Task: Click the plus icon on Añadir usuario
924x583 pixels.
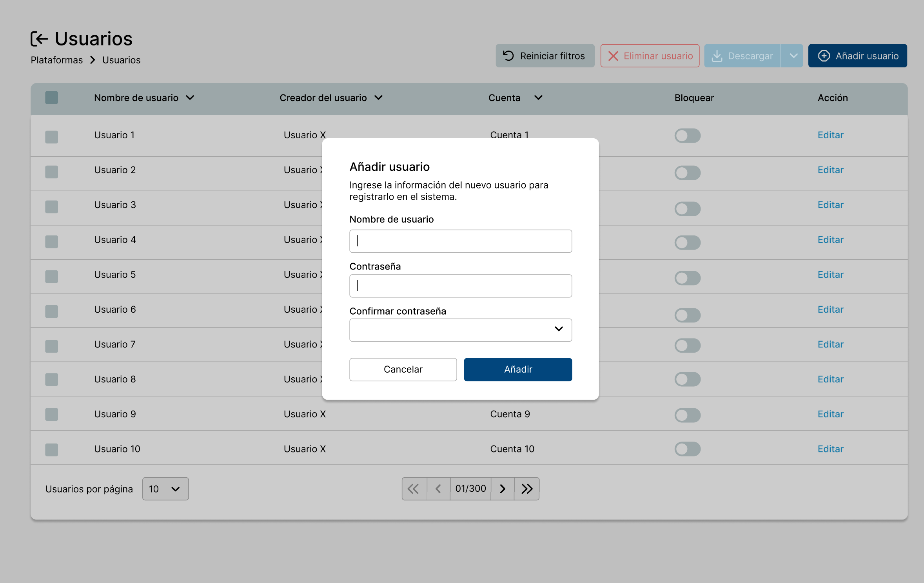Action: [x=824, y=56]
